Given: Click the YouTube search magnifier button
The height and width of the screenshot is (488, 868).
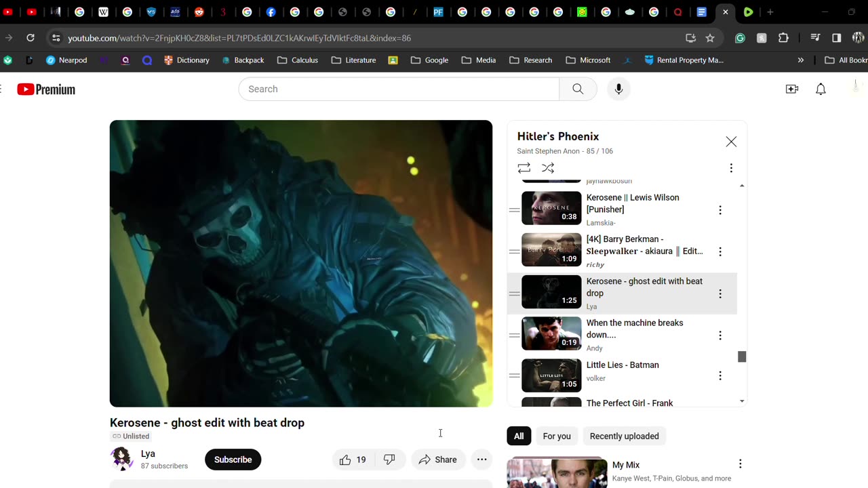Looking at the screenshot, I should tap(578, 89).
